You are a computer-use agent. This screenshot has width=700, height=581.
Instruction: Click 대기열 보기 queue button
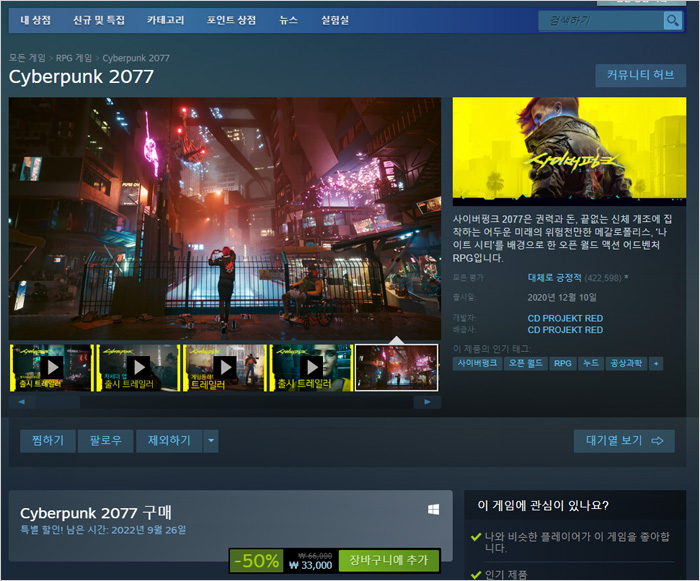tap(624, 441)
